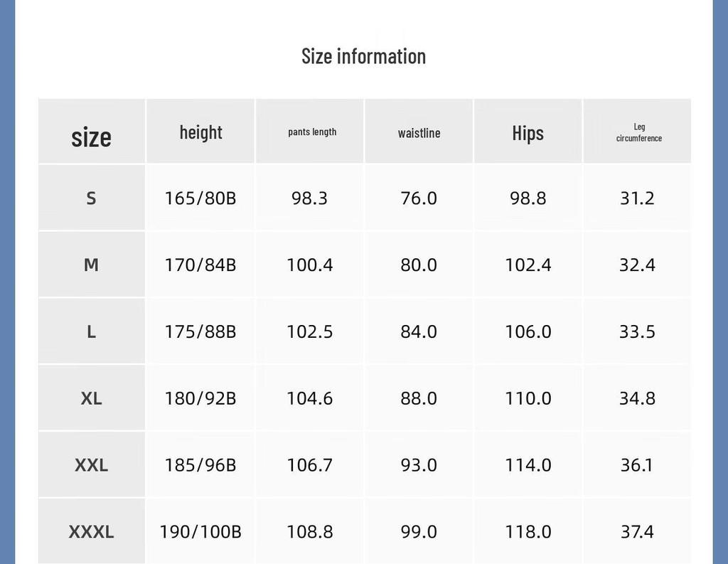
Task: Click the Size information title
Action: [363, 57]
